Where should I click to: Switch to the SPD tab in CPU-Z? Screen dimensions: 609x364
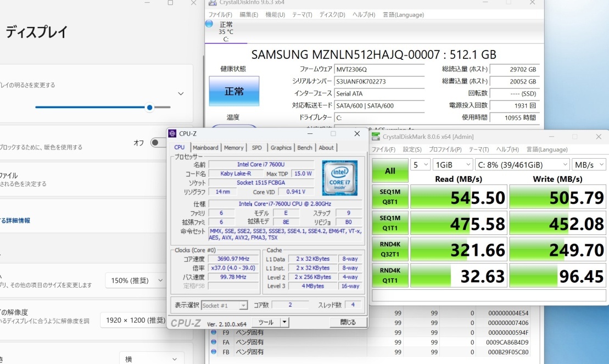point(257,148)
